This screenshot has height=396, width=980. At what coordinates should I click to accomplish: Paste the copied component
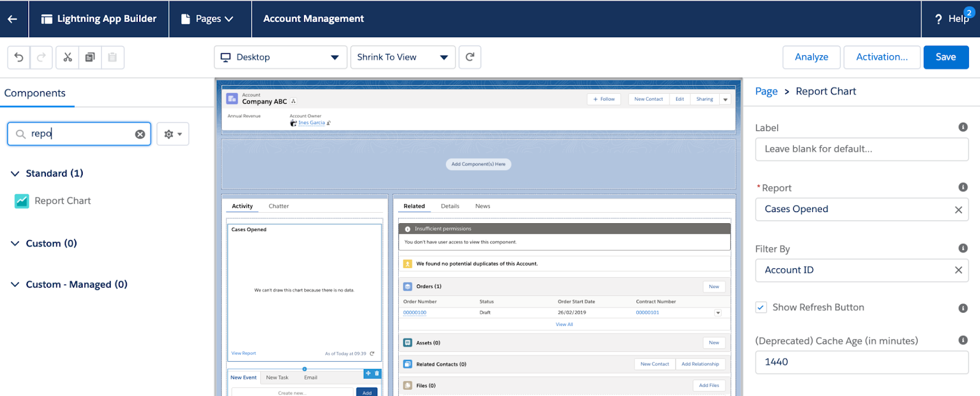(113, 57)
